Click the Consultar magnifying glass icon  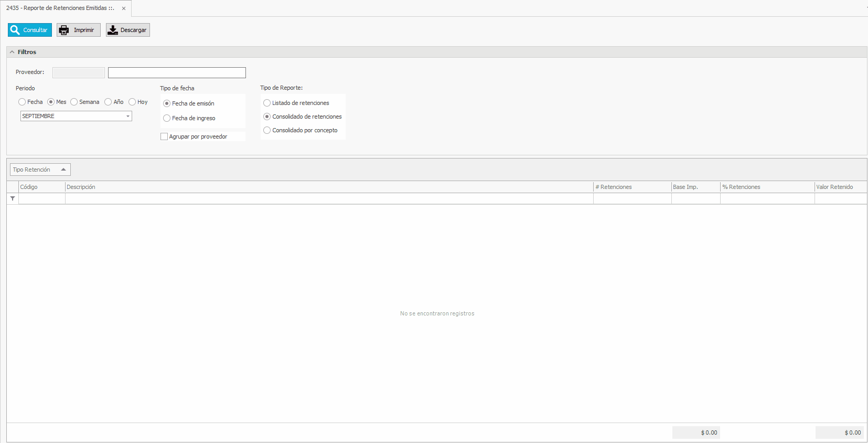(x=15, y=30)
